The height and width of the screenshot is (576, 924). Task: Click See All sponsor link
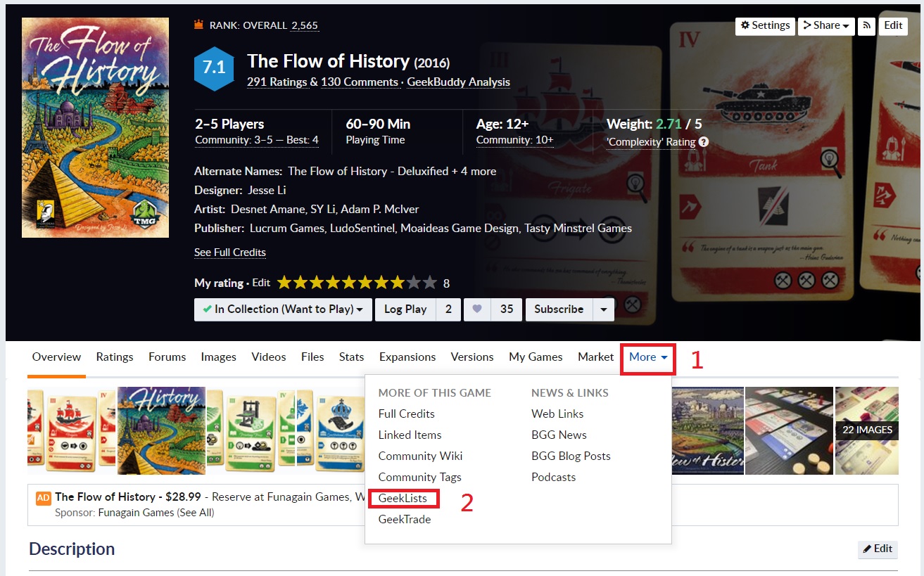tap(196, 513)
